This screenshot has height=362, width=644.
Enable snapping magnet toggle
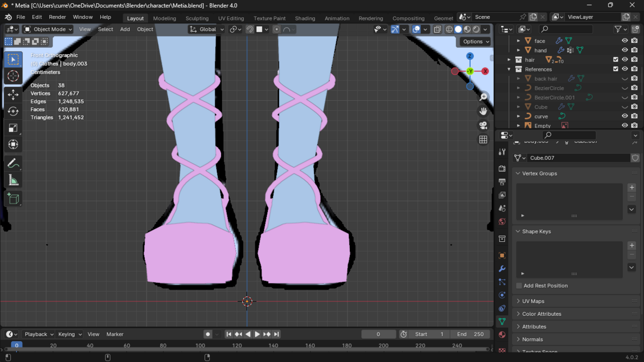pos(250,29)
